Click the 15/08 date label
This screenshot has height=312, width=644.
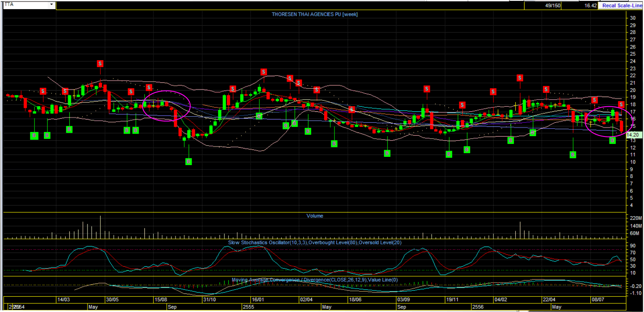(x=161, y=300)
